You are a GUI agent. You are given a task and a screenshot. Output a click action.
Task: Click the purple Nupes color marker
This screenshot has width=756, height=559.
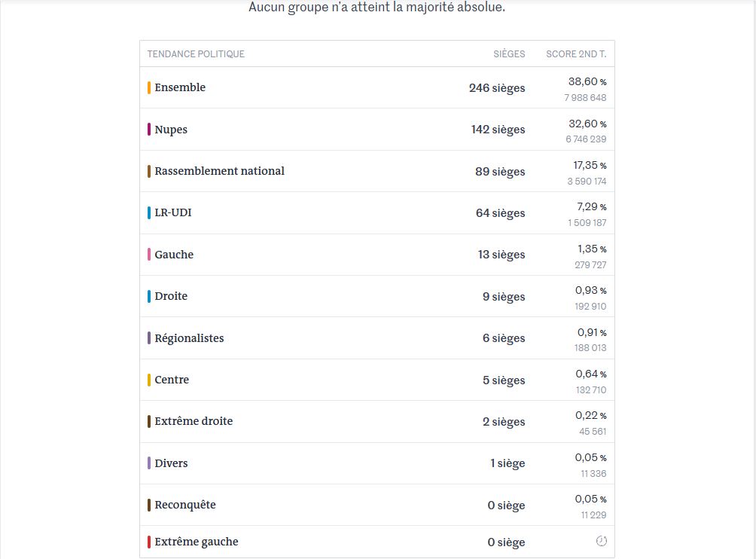(149, 130)
